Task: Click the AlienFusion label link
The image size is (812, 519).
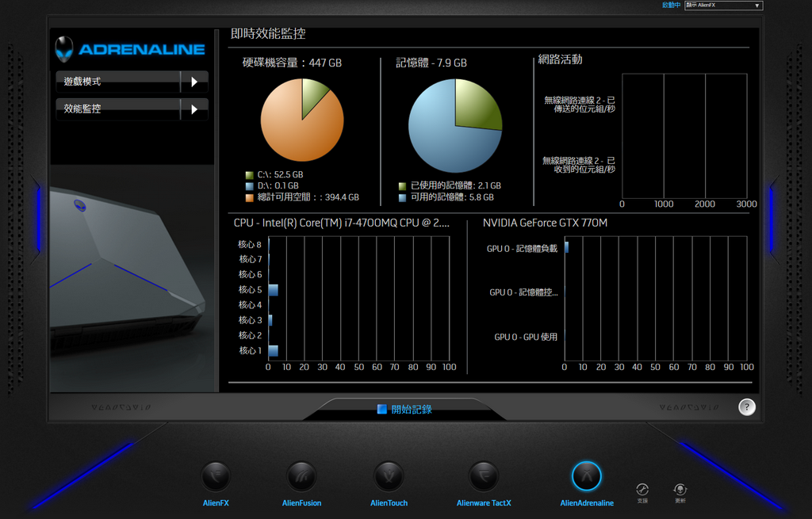Action: (x=301, y=503)
